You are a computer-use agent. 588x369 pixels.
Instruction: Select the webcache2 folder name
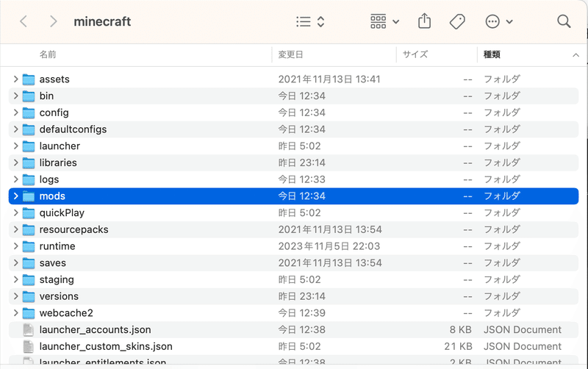(x=66, y=312)
